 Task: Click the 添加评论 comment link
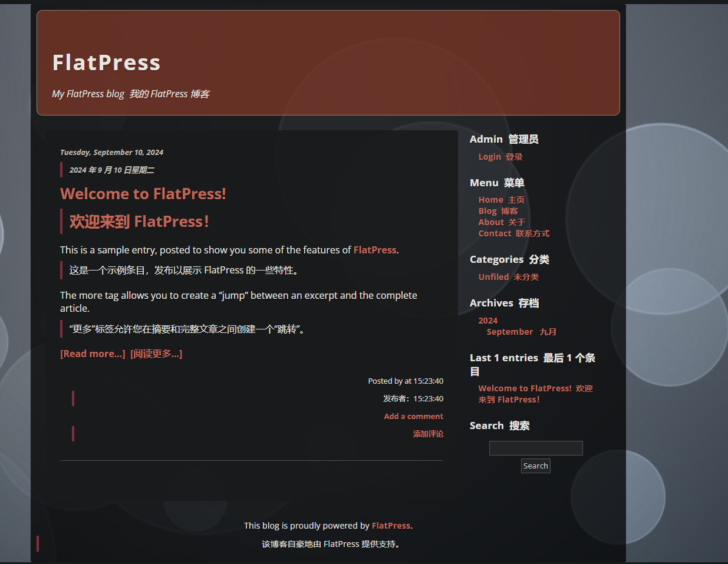[x=428, y=434]
